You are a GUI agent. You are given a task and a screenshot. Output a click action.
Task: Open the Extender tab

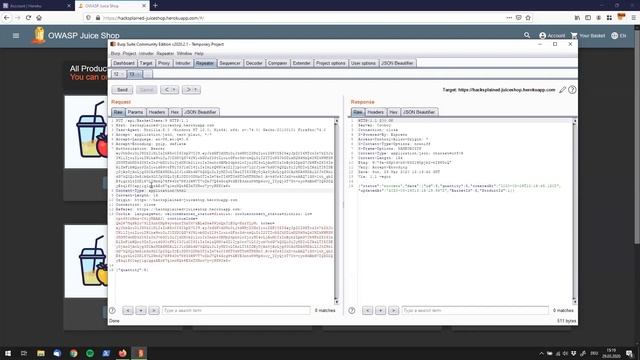pyautogui.click(x=302, y=63)
